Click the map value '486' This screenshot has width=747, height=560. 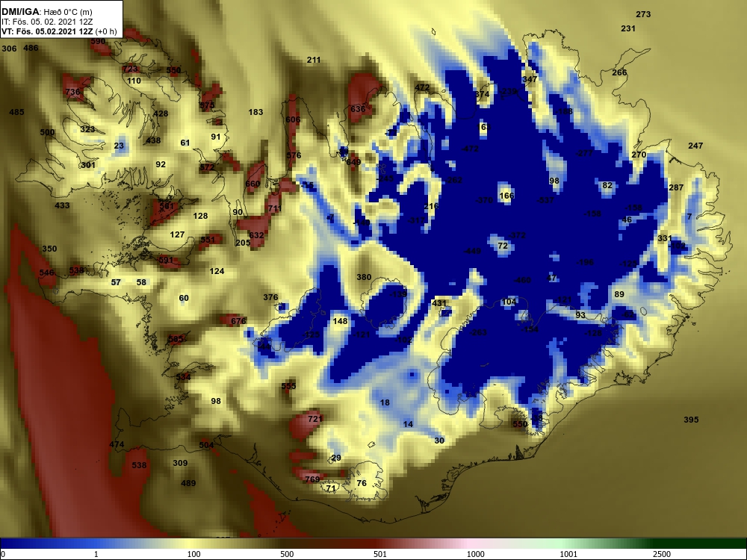(x=31, y=48)
